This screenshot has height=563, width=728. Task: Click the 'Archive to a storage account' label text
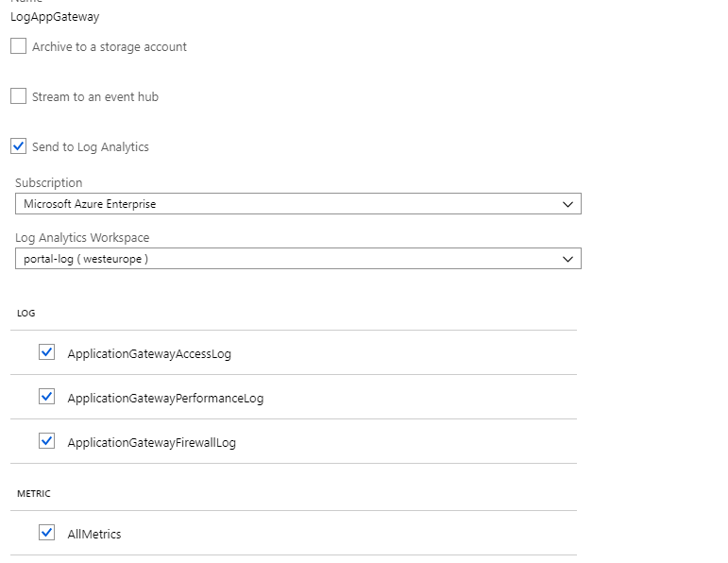click(110, 47)
